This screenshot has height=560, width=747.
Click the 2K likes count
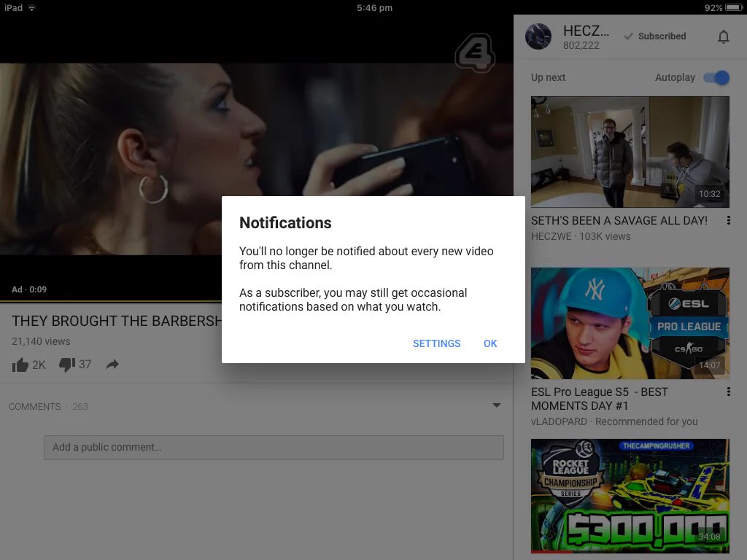pos(39,365)
